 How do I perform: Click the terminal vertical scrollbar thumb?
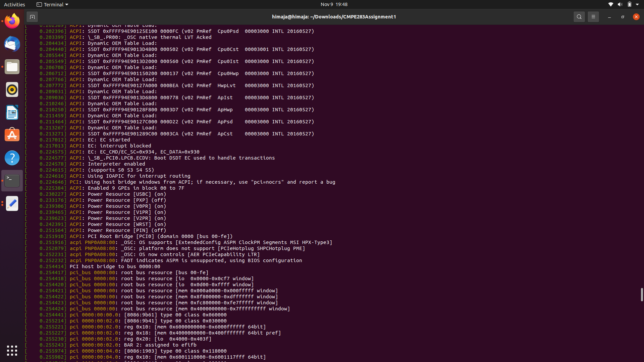point(641,294)
